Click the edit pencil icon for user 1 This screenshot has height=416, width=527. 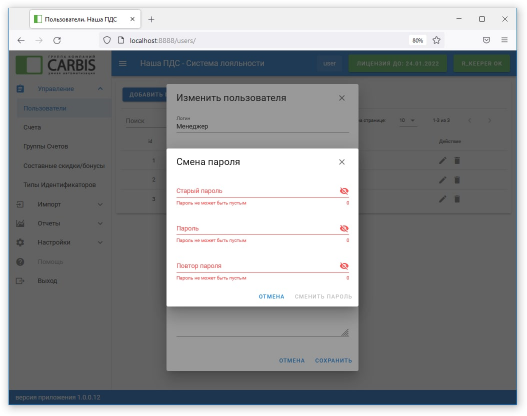click(443, 161)
